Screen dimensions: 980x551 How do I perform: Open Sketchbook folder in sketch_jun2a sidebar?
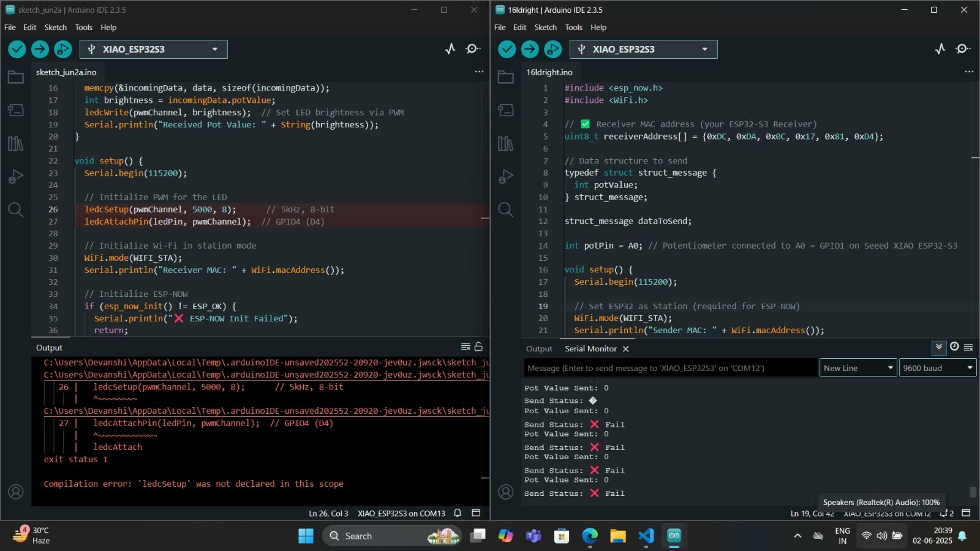16,77
